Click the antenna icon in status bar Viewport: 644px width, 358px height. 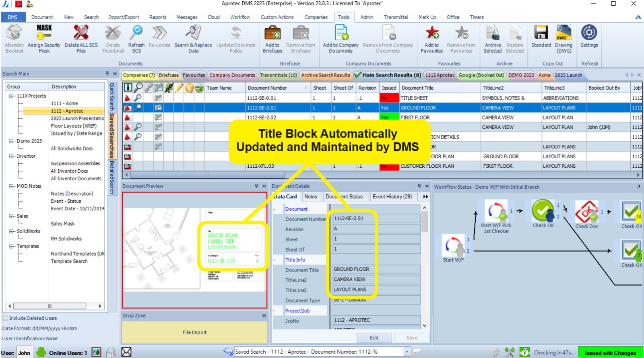[510, 352]
